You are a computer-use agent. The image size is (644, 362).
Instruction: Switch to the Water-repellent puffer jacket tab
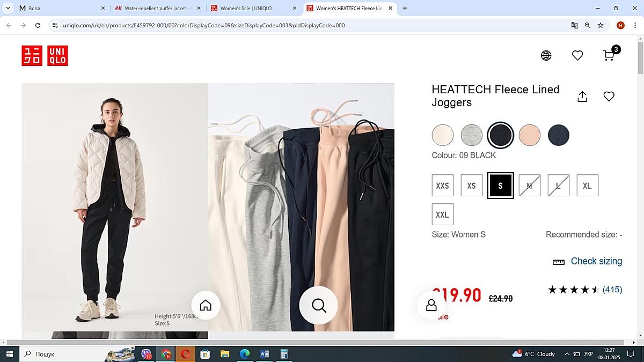point(157,8)
